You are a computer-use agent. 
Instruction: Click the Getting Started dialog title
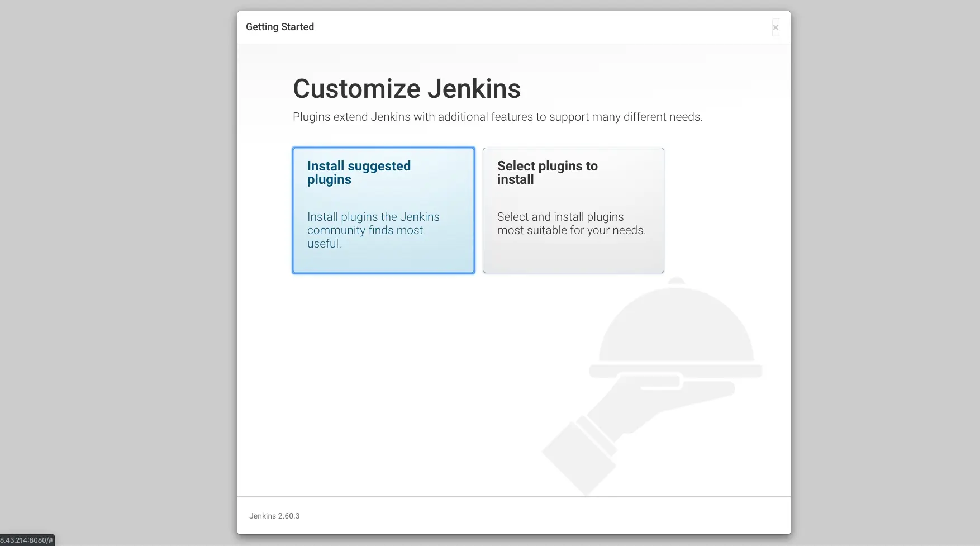pos(280,27)
